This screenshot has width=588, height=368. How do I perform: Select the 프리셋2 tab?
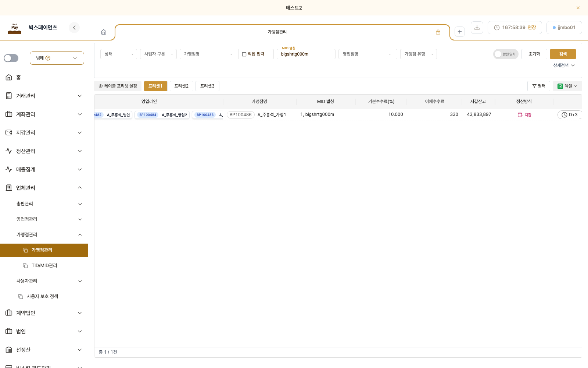[182, 86]
